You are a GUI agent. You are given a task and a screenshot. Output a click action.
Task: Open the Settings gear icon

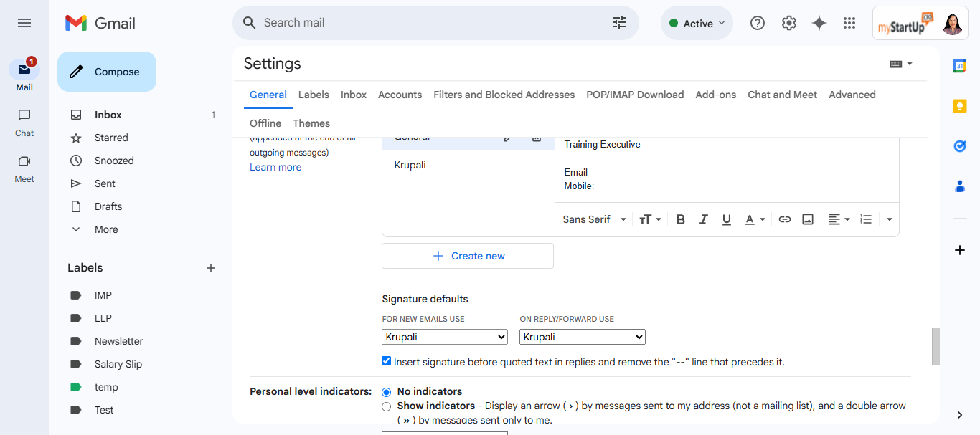click(789, 23)
